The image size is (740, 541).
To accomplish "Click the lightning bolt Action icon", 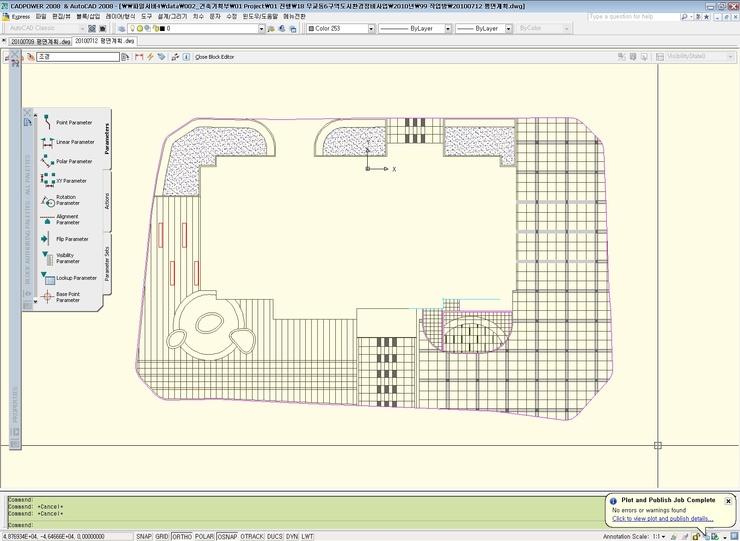I will (150, 57).
